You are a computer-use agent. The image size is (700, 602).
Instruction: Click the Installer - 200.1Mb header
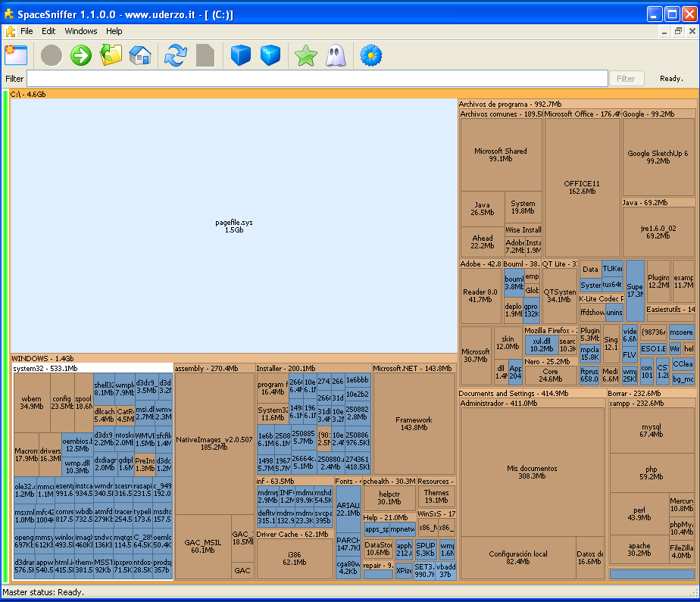click(314, 369)
